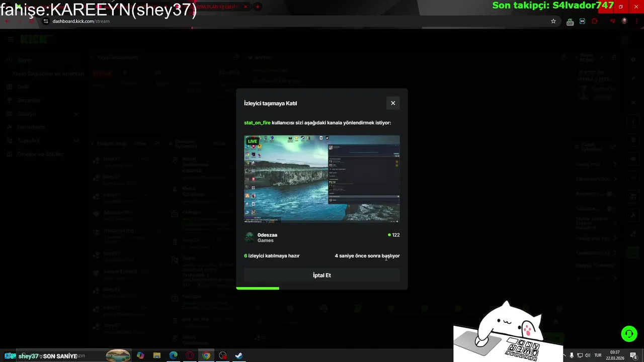Click the İptal Et button

322,275
